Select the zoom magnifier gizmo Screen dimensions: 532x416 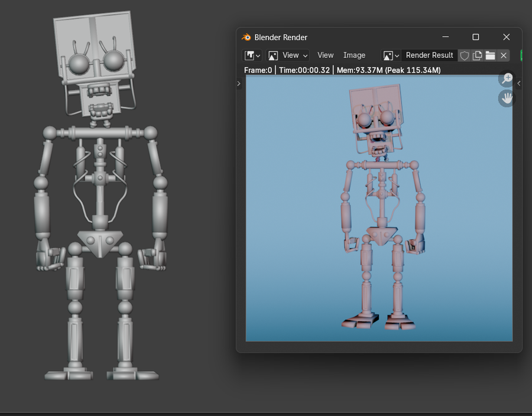tap(507, 79)
